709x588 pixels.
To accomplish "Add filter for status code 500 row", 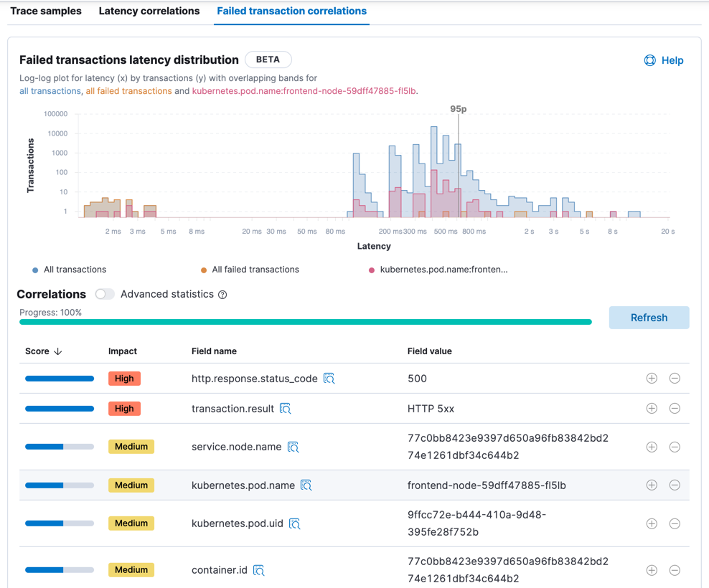I will point(652,379).
